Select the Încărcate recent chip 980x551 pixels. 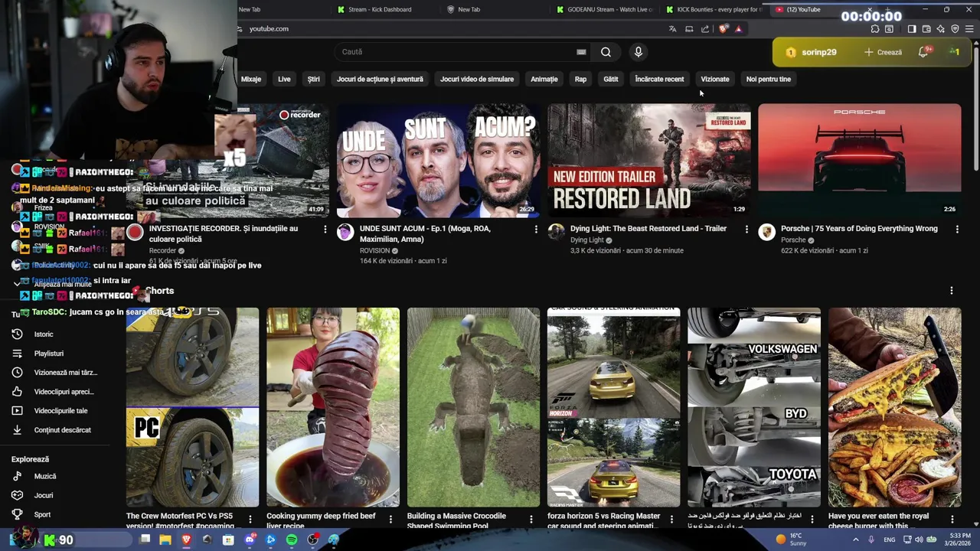coord(659,79)
